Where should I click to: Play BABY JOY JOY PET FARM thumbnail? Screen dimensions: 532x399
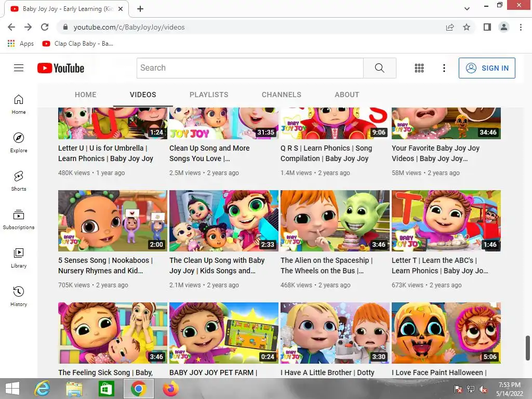tap(224, 333)
